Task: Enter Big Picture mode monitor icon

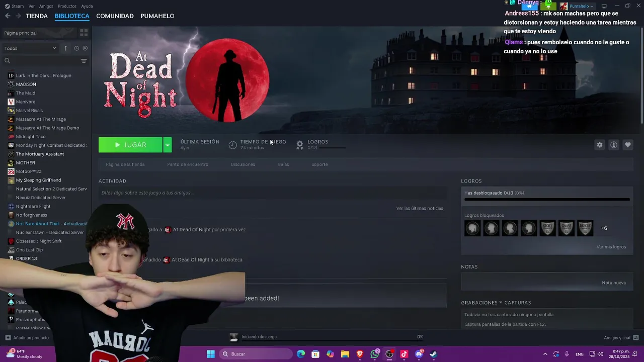Action: (604, 6)
